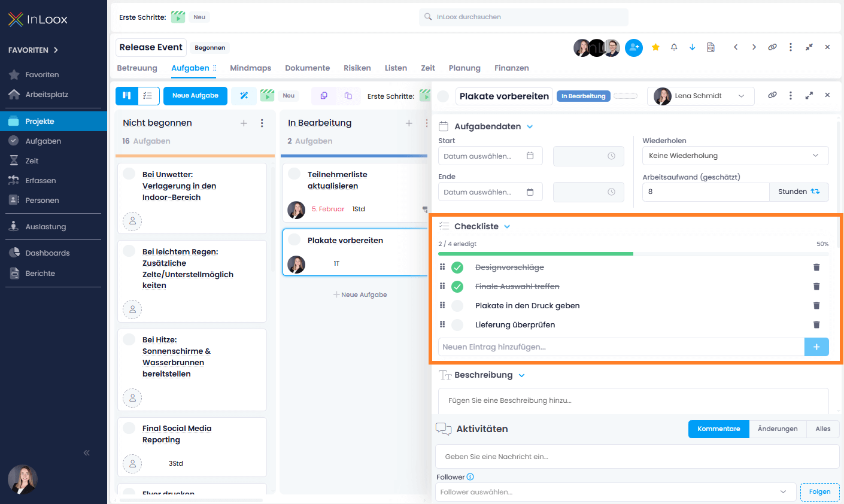Click the checklist green progress bar
This screenshot has height=504, width=844.
536,254
